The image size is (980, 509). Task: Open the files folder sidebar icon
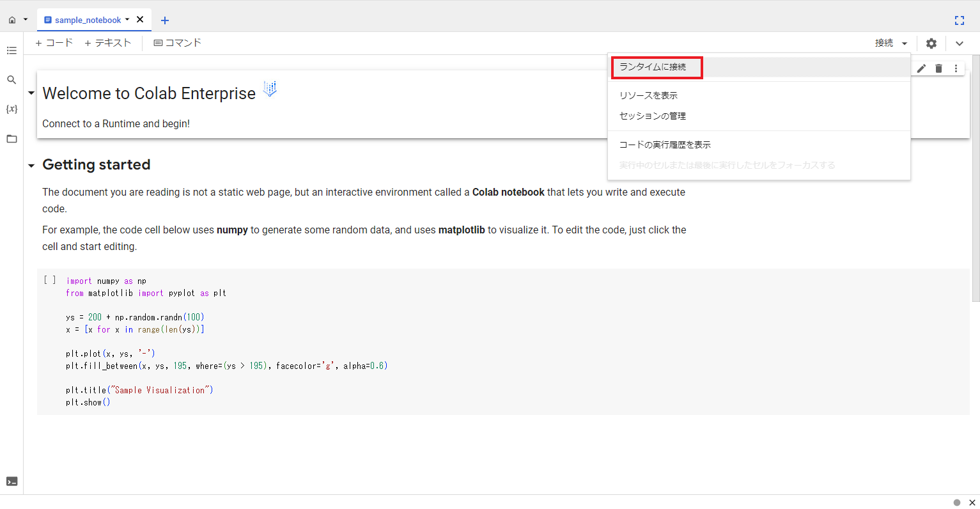12,139
